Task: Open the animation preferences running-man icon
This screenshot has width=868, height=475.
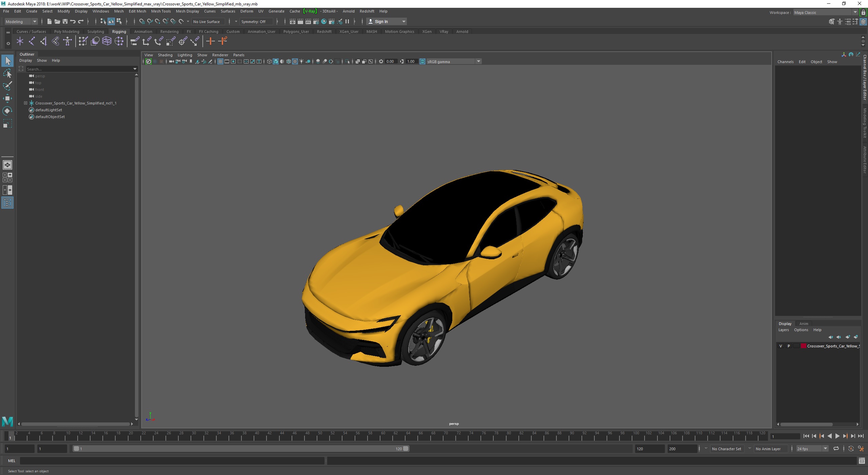Action: (x=861, y=449)
